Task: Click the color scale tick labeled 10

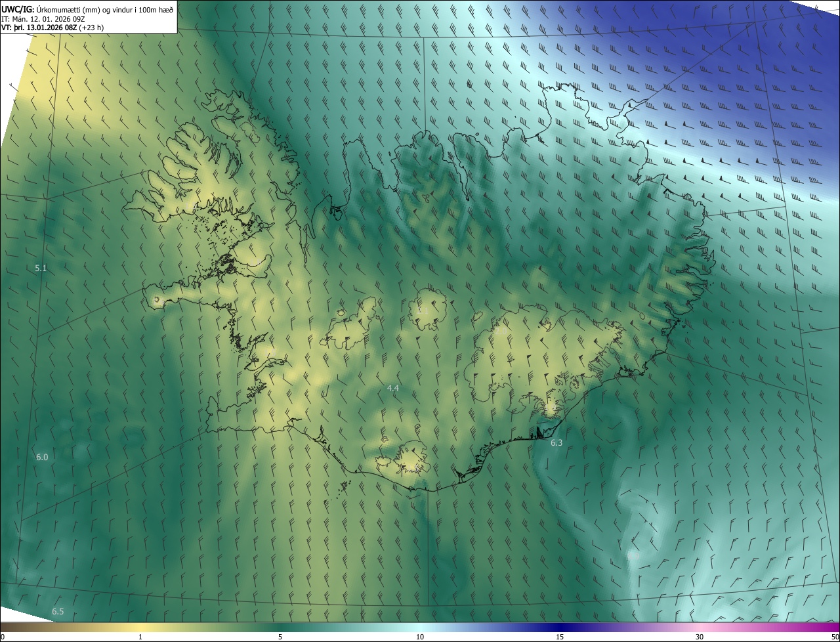Action: pos(420,637)
